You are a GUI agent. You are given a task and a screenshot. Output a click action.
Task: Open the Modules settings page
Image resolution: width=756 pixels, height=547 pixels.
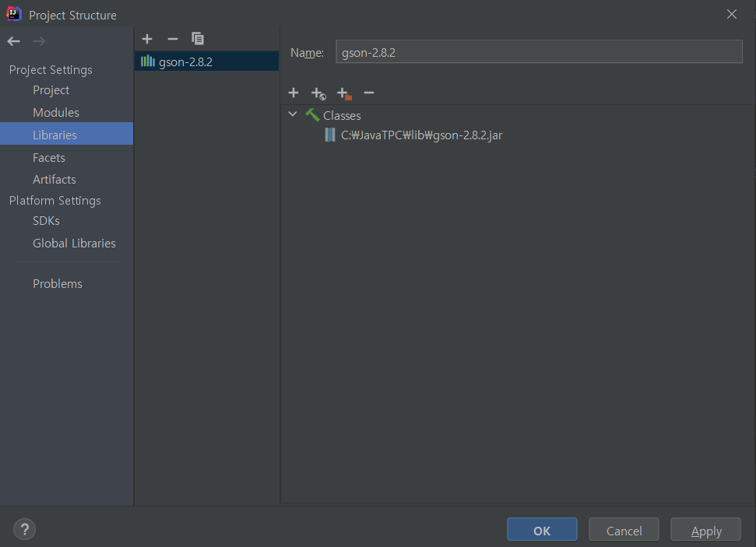click(x=56, y=112)
